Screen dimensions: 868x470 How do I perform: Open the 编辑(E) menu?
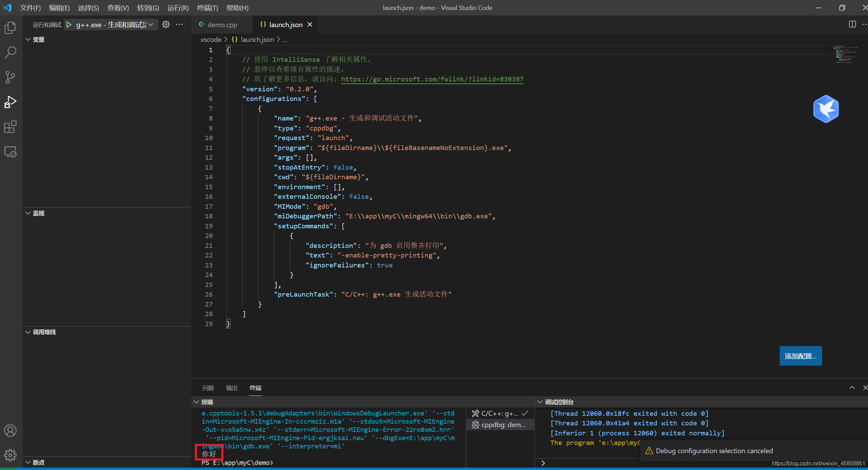(x=59, y=8)
